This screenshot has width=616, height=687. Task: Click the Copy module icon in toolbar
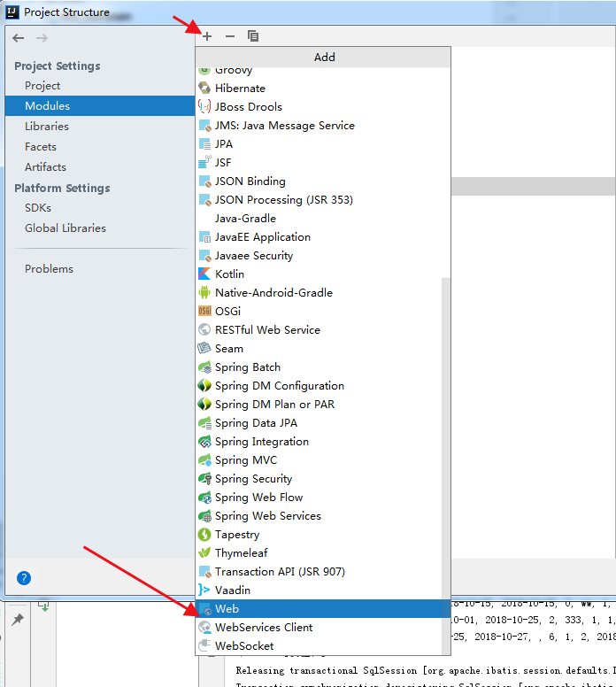pos(253,36)
